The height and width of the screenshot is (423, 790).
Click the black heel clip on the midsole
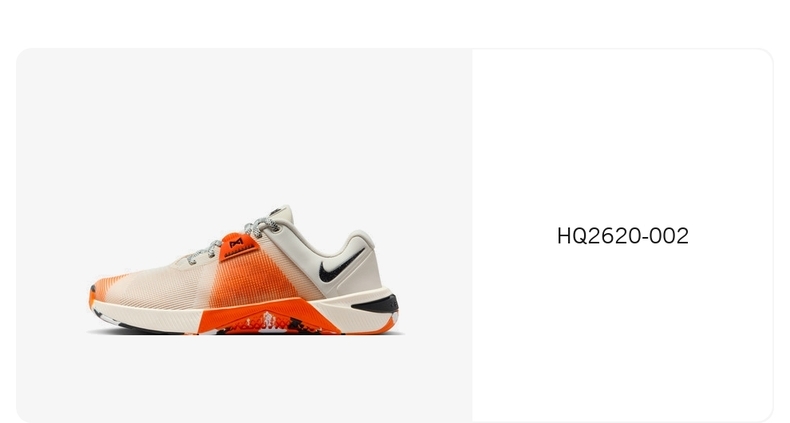click(377, 304)
